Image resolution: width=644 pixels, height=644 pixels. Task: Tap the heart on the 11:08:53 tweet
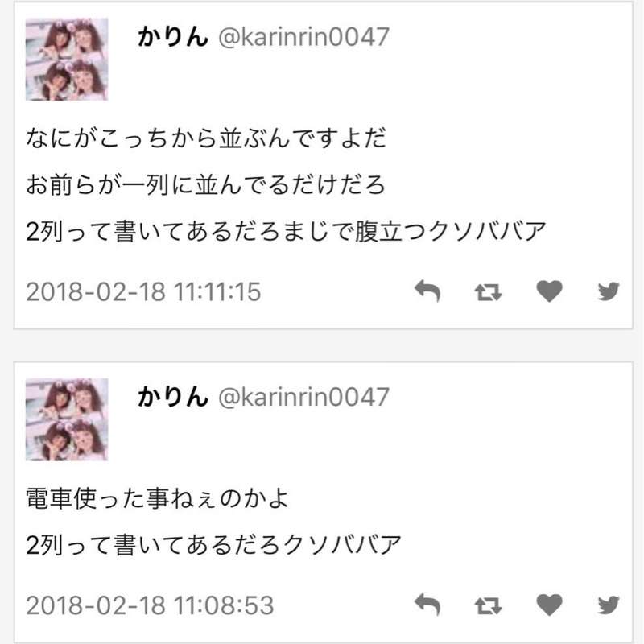coord(549,605)
